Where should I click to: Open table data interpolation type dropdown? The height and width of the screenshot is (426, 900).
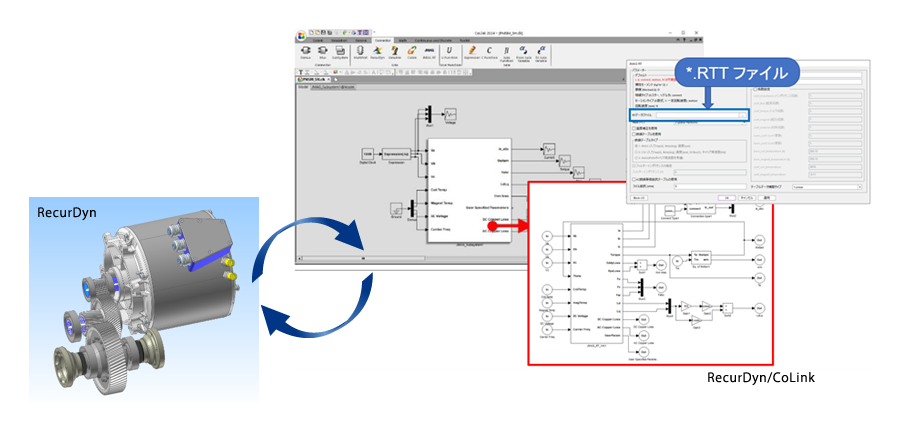click(x=827, y=187)
